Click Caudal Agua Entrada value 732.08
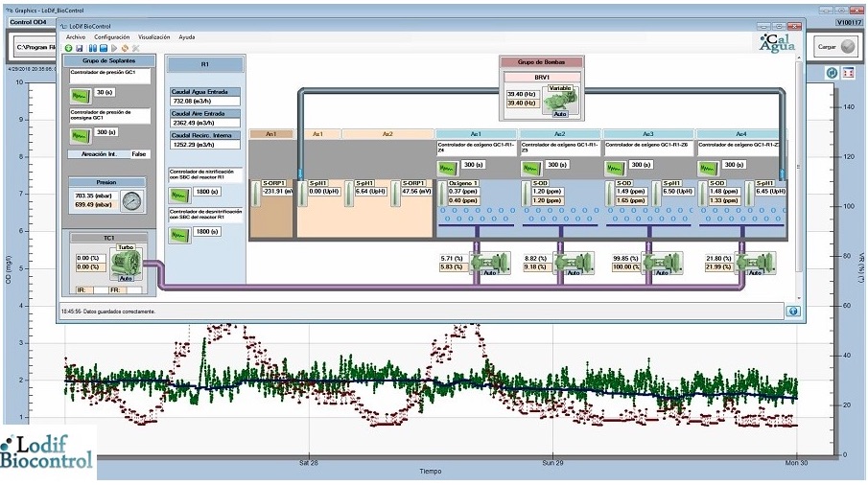Viewport: 868px width, 485px height. pyautogui.click(x=205, y=102)
